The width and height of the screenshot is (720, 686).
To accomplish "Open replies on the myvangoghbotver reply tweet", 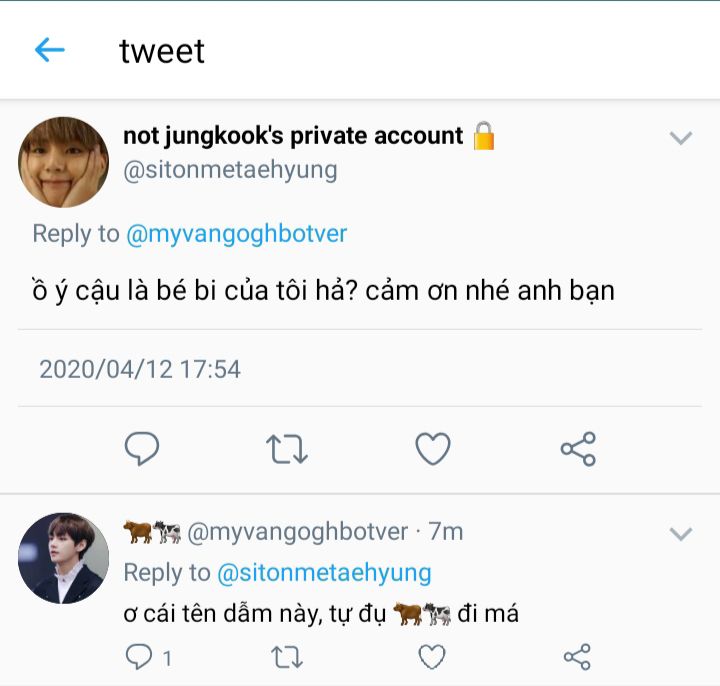I will [x=141, y=657].
